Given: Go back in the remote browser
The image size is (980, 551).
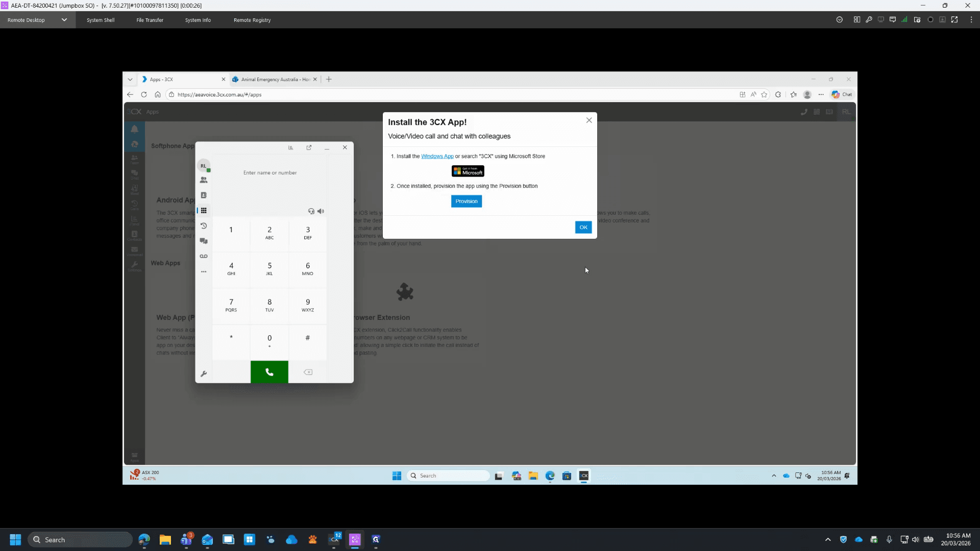Looking at the screenshot, I should pyautogui.click(x=130, y=95).
